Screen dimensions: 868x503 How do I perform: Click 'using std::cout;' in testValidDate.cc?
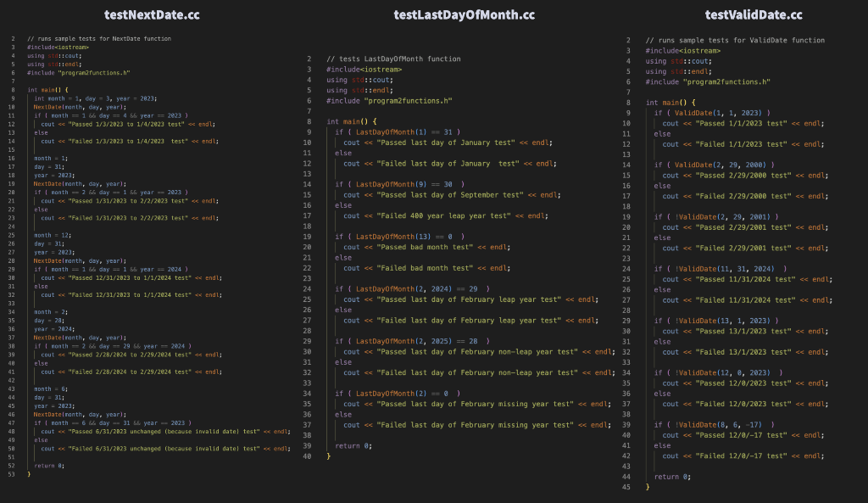[x=679, y=61]
